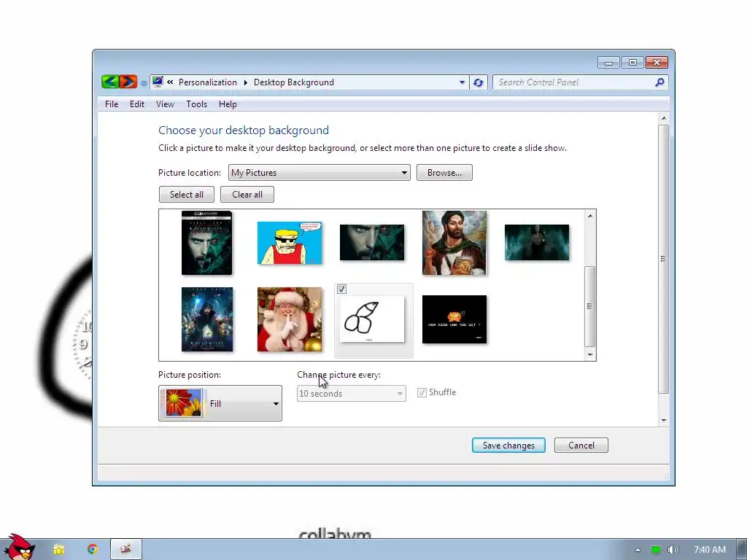This screenshot has height=560, width=747.
Task: Select the blue Morbius poster thumbnail
Action: (x=207, y=319)
